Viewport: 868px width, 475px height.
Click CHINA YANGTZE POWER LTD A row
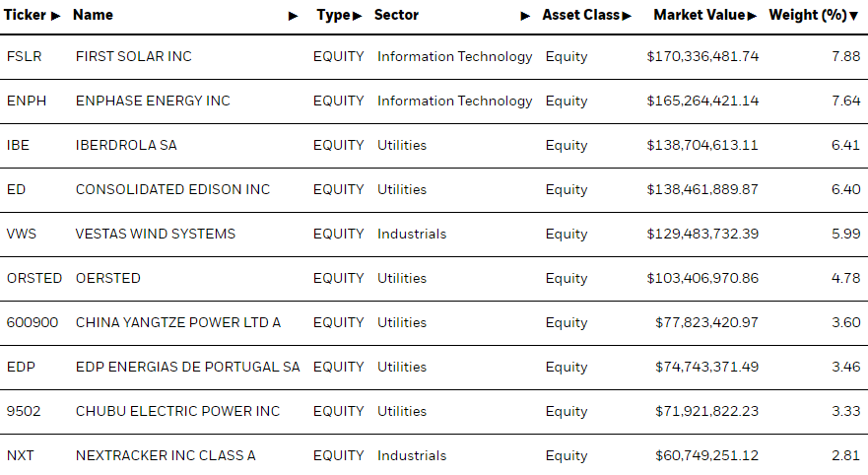coord(434,323)
